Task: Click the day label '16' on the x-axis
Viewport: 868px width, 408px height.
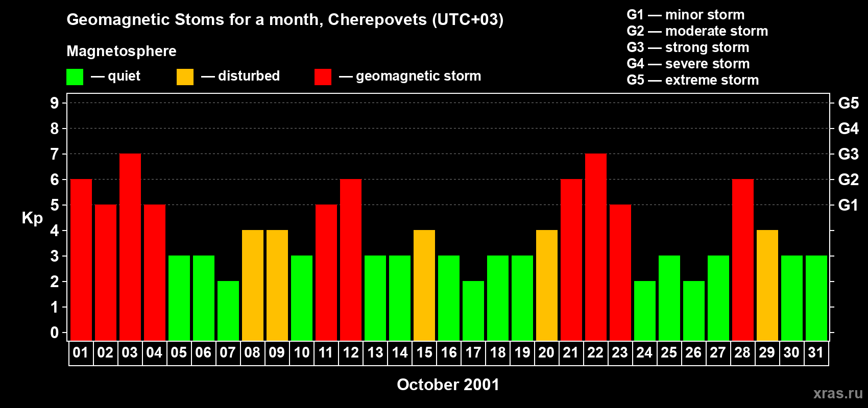Action: pos(448,353)
